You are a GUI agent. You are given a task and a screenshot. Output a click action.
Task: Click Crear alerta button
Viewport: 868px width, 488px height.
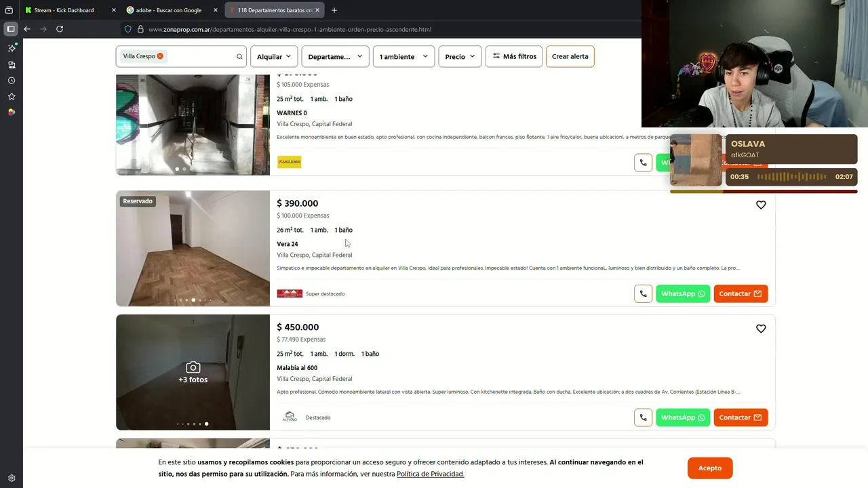pos(570,57)
